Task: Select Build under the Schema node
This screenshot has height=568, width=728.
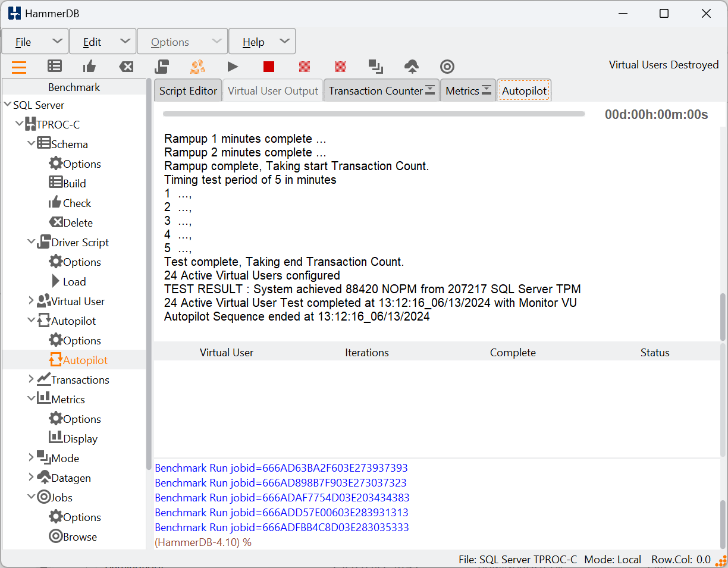Action: click(x=67, y=183)
